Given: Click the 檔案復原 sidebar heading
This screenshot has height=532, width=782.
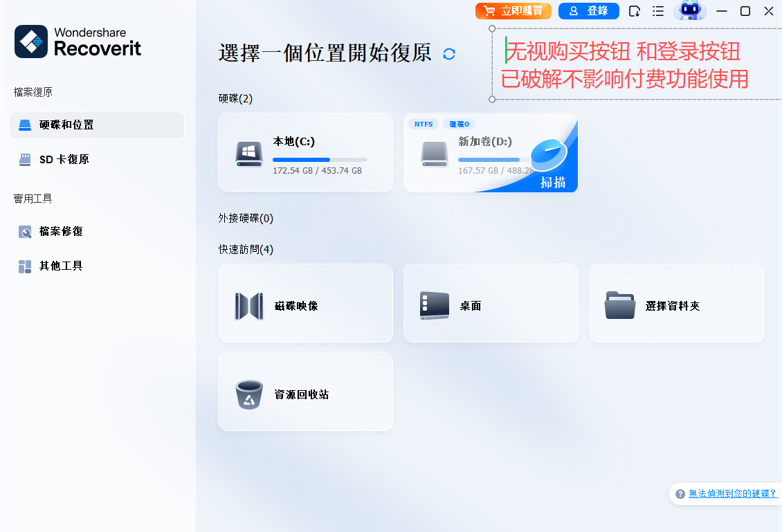Looking at the screenshot, I should click(x=33, y=92).
